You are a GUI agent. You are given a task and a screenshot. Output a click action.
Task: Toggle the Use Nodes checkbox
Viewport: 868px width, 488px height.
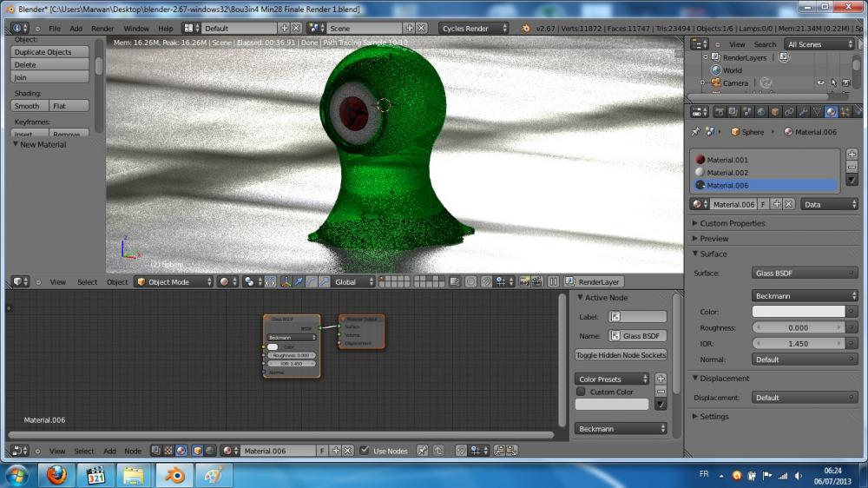(365, 451)
